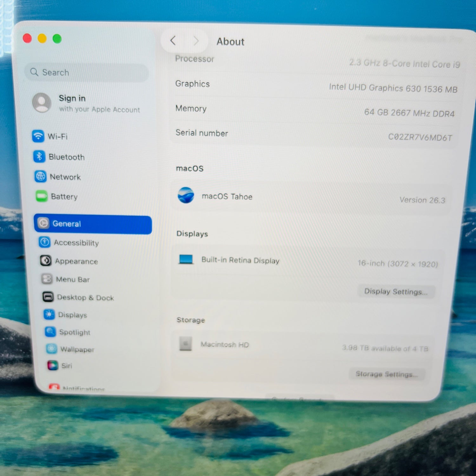Click the Macintosh HD drive thumbnail

[186, 344]
